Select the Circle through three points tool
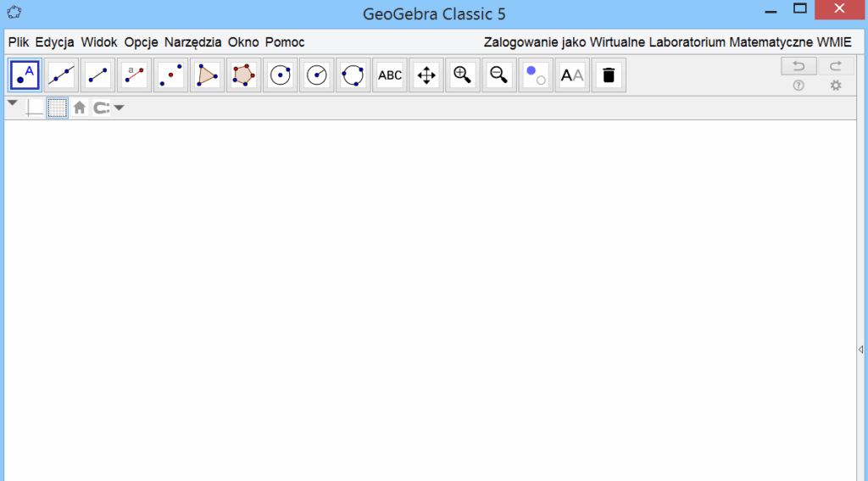The height and width of the screenshot is (481, 868). pyautogui.click(x=353, y=75)
